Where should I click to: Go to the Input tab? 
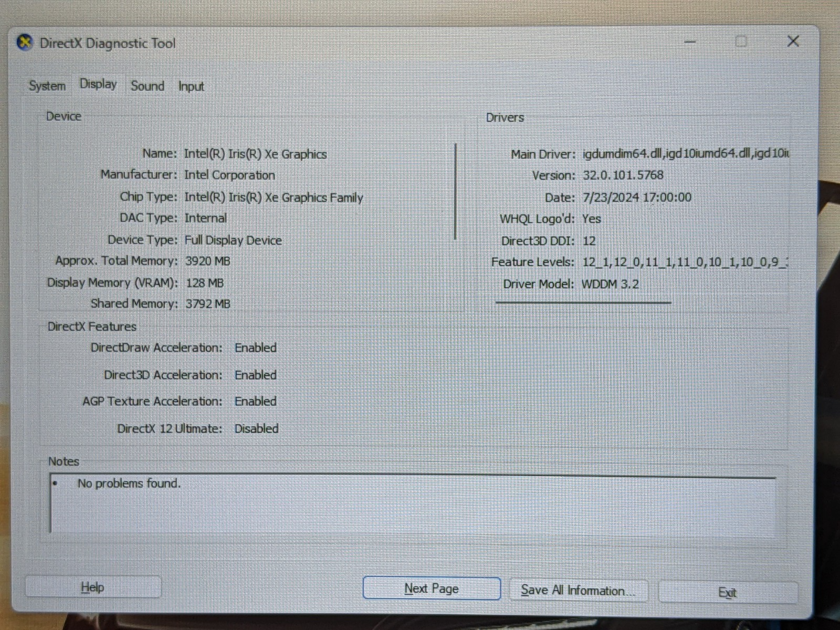(x=191, y=87)
